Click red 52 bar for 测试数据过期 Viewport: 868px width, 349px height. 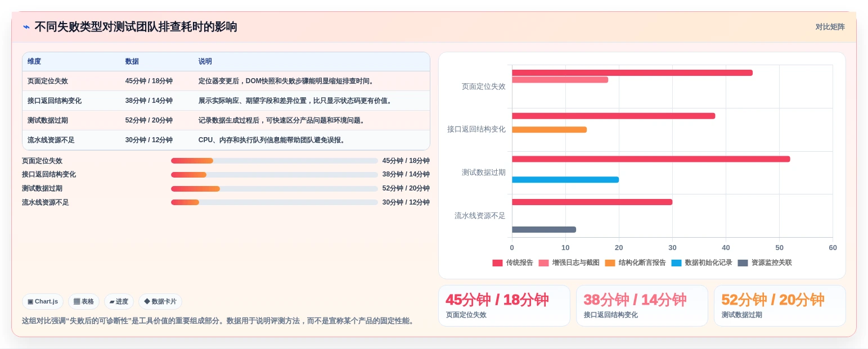point(651,159)
